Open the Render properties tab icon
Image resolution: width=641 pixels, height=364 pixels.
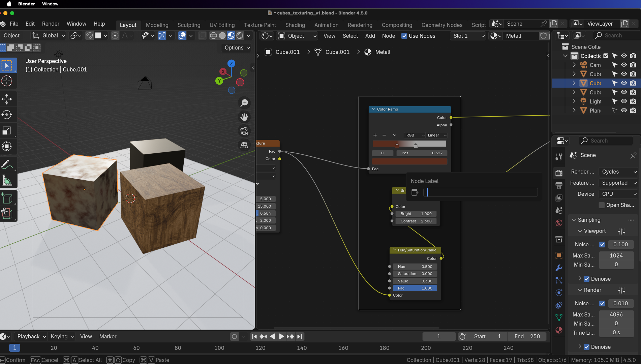(559, 173)
